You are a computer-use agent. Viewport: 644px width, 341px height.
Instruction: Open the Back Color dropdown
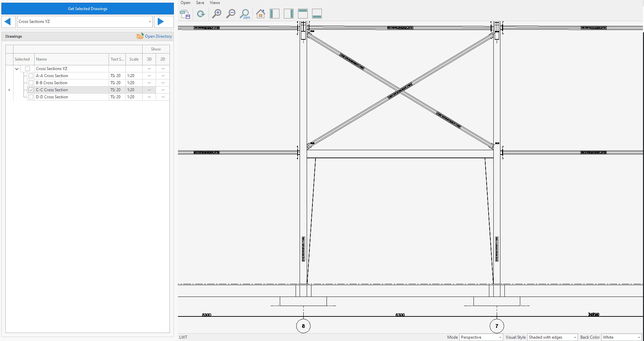pyautogui.click(x=621, y=337)
